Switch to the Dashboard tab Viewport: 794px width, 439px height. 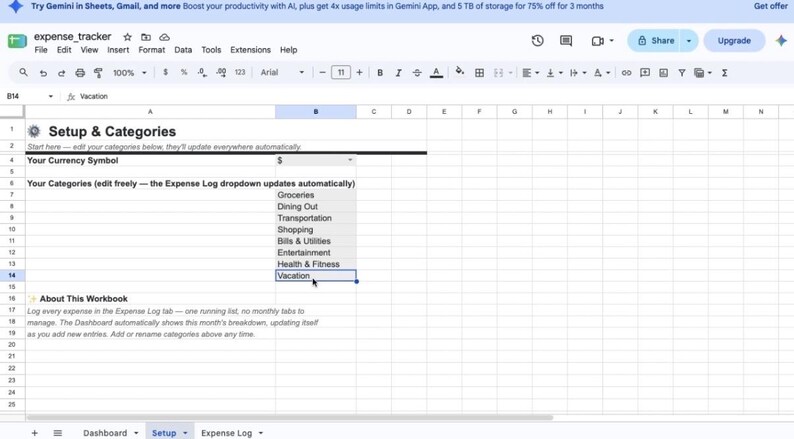coord(105,433)
